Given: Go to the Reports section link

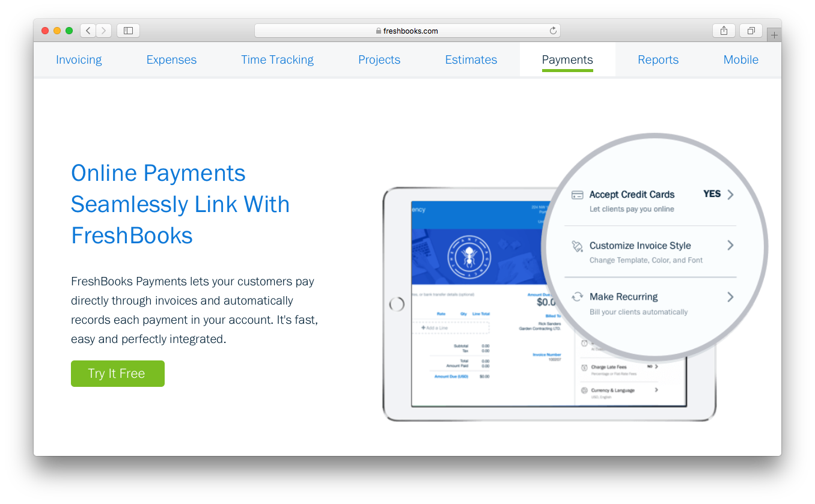Looking at the screenshot, I should tap(658, 59).
